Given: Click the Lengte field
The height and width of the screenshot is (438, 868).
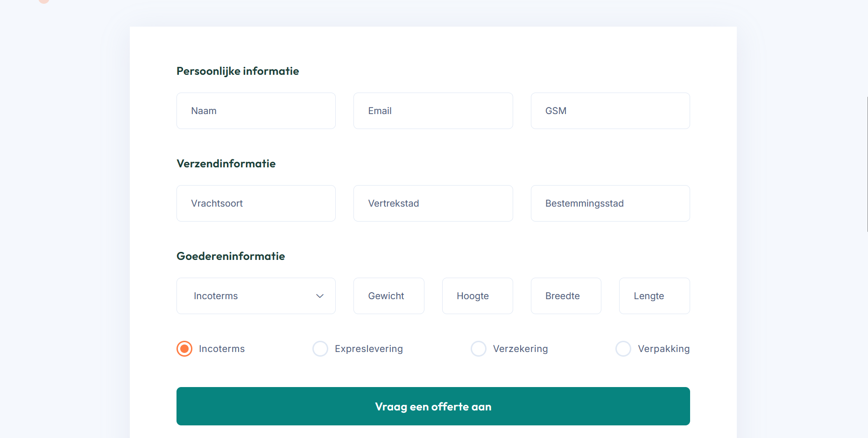Looking at the screenshot, I should [x=655, y=296].
